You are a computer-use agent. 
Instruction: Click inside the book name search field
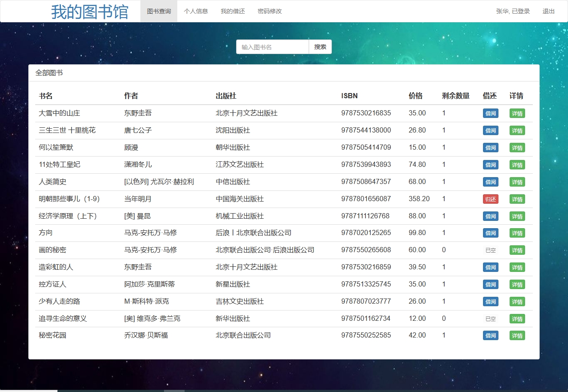coord(272,46)
